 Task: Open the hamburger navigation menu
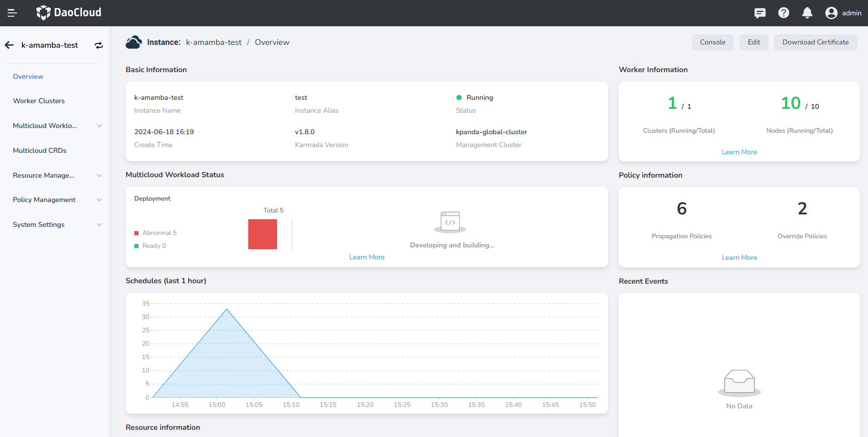[12, 13]
